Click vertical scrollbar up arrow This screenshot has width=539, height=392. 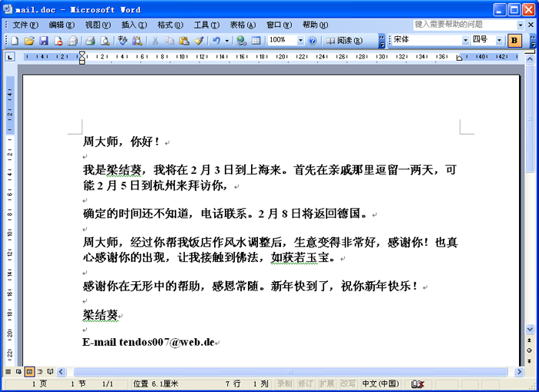pos(530,59)
